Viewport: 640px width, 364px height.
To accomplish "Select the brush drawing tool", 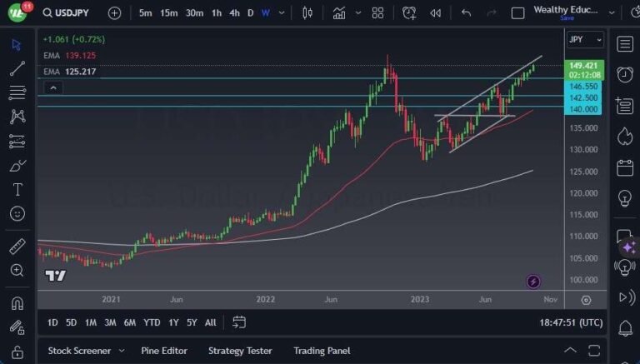I will click(17, 166).
